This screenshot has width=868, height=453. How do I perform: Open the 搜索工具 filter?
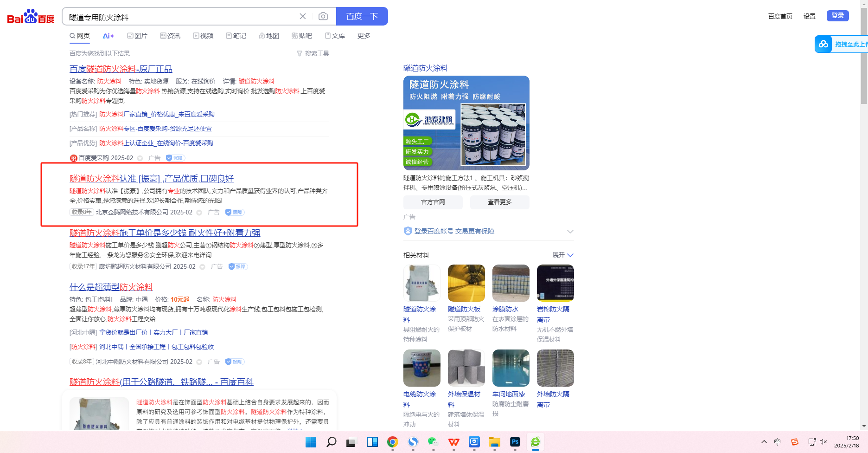313,53
